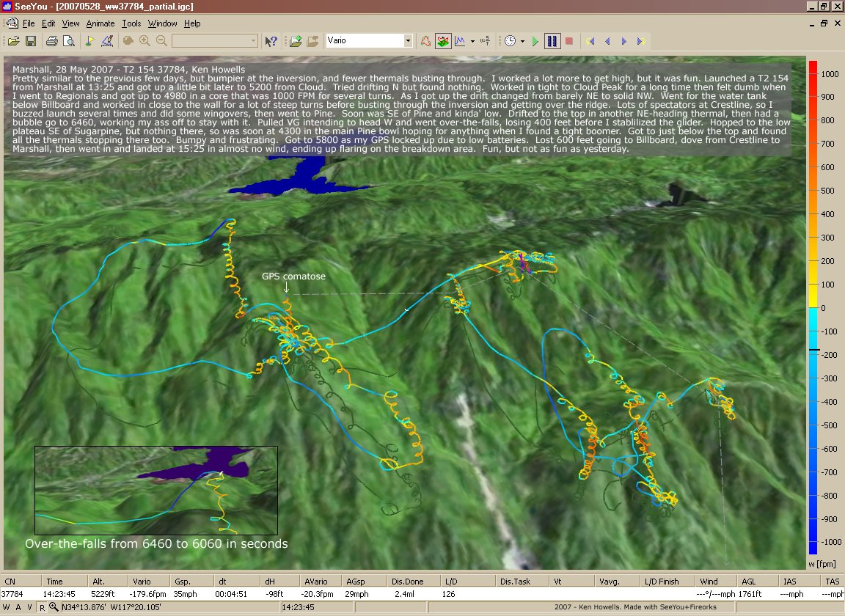845x616 pixels.
Task: Expand the Vario colouring dropdown
Action: pyautogui.click(x=408, y=41)
